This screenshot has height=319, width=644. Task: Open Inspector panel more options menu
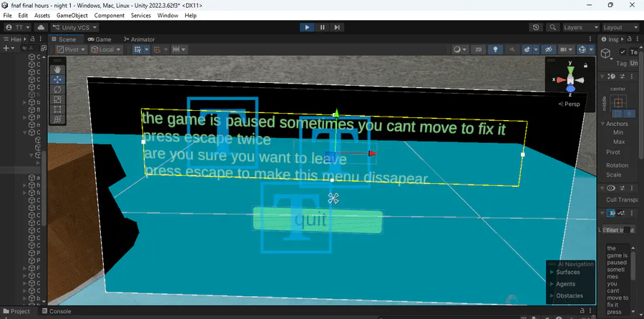click(638, 39)
